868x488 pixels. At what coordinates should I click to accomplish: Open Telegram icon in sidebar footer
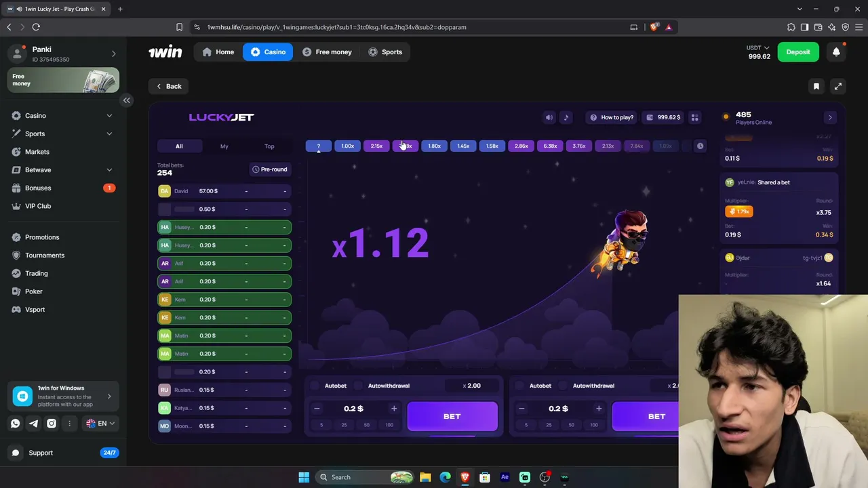(33, 423)
